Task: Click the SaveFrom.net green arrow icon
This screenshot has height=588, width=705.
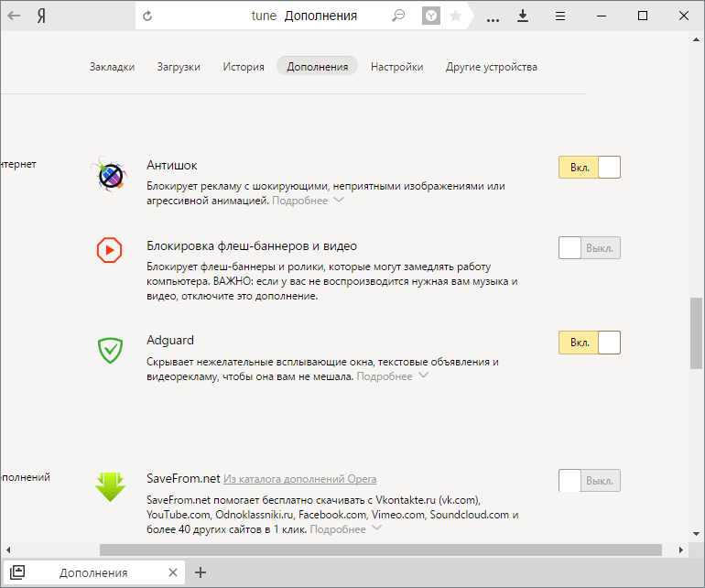Action: point(110,486)
